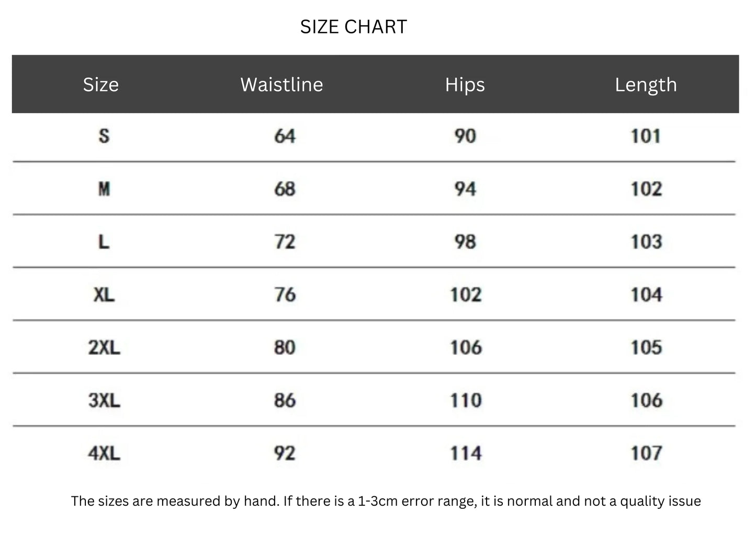Select the Waistline column header
Image resolution: width=756 pixels, height=546 pixels.
pos(281,85)
